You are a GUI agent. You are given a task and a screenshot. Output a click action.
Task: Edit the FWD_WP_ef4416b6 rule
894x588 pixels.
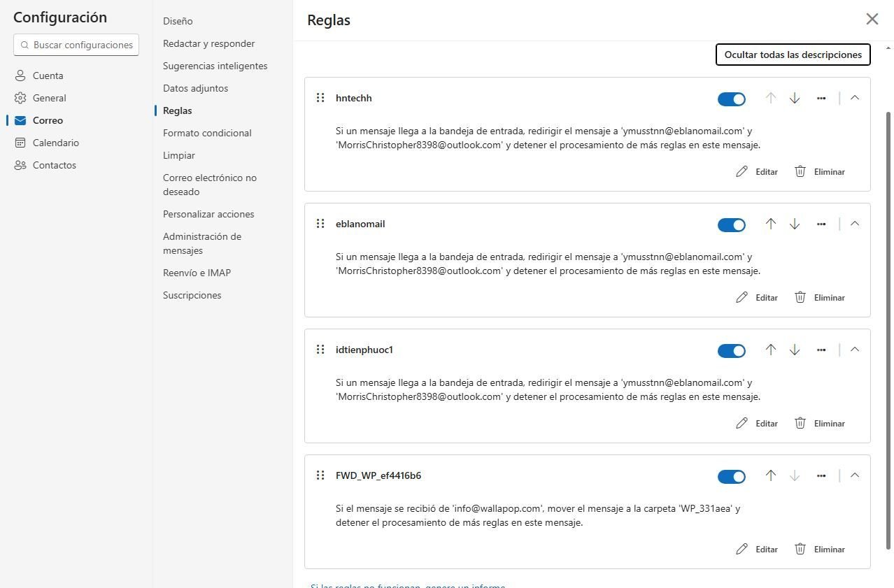[757, 549]
